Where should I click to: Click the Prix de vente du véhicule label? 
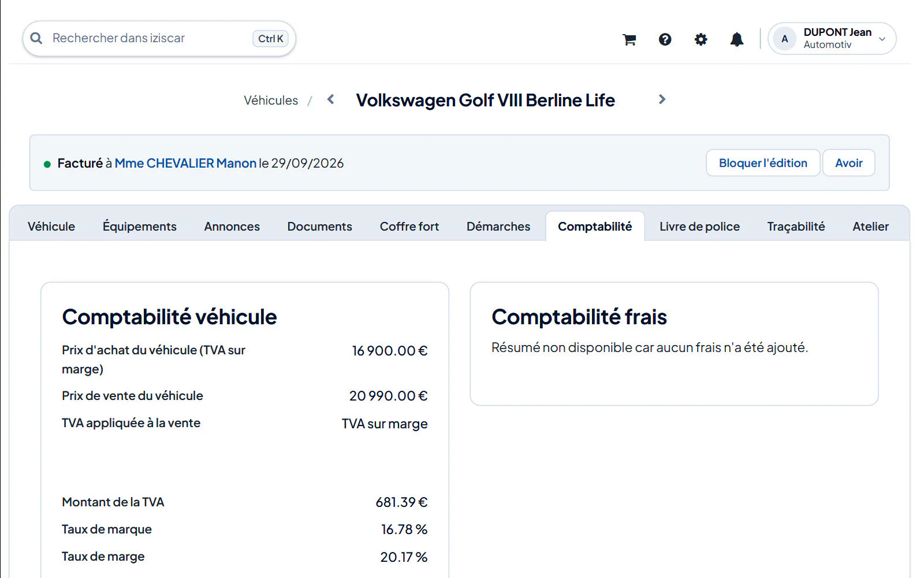(132, 396)
